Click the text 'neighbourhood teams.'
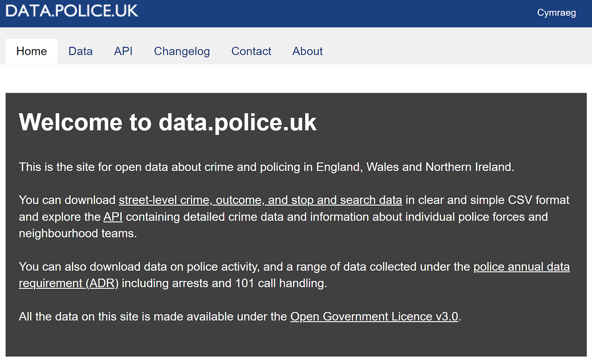Screen dimensions: 592x364 point(78,233)
